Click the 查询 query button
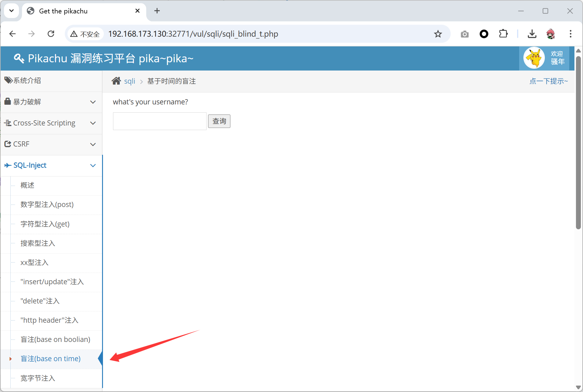This screenshot has width=583, height=392. click(x=219, y=121)
